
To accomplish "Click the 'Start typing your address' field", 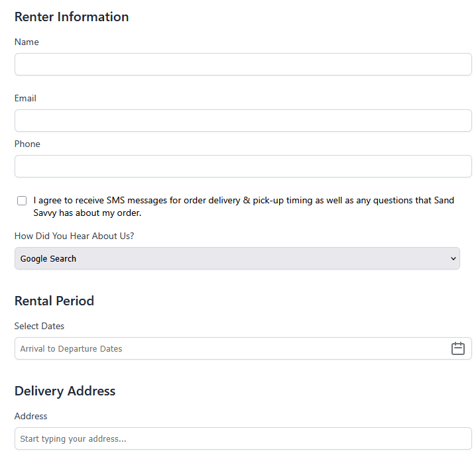I will point(243,438).
